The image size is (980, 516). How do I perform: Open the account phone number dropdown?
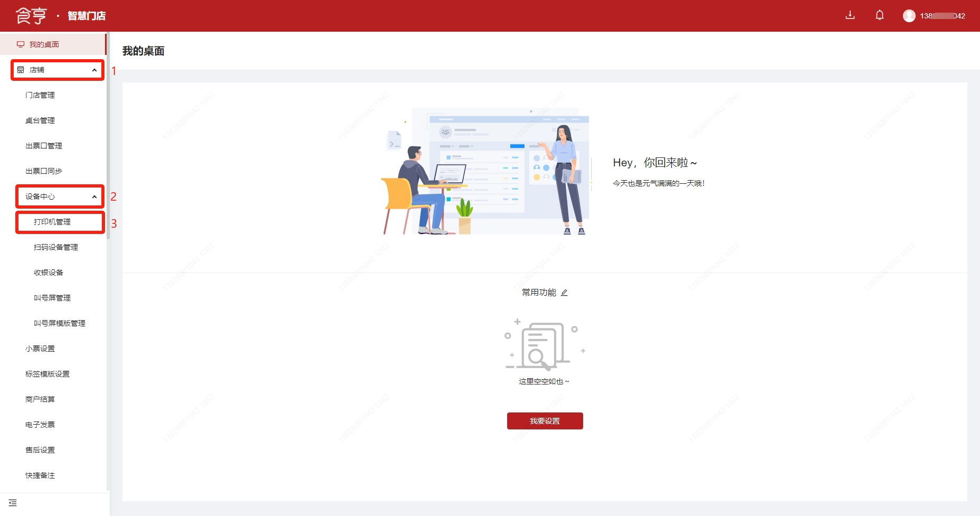point(942,16)
